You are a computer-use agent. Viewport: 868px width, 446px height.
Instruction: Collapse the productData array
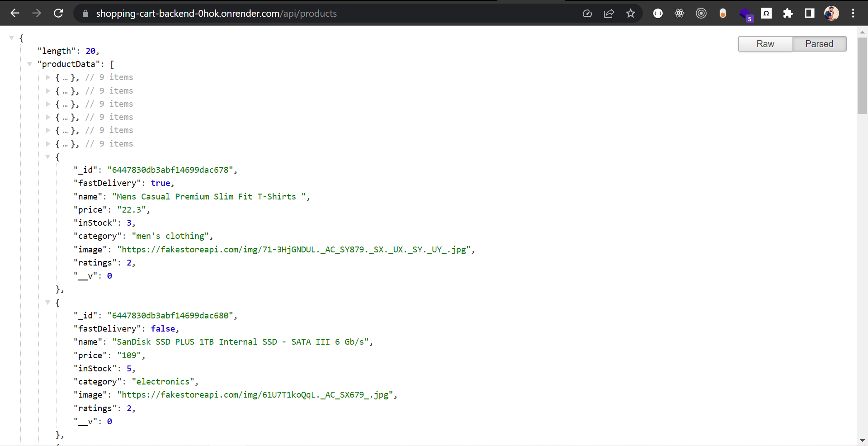(30, 64)
